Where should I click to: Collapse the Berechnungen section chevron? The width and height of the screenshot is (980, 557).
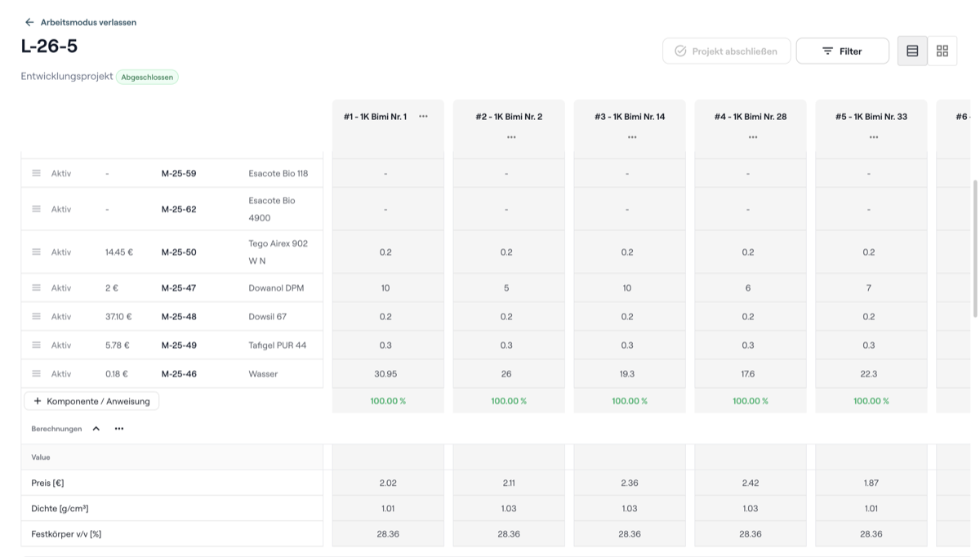pos(96,428)
